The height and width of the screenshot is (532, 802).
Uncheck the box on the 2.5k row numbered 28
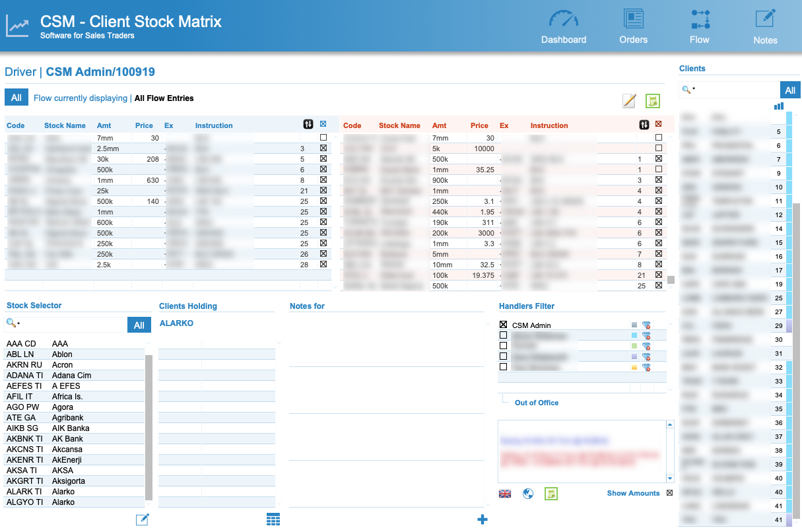pyautogui.click(x=323, y=265)
